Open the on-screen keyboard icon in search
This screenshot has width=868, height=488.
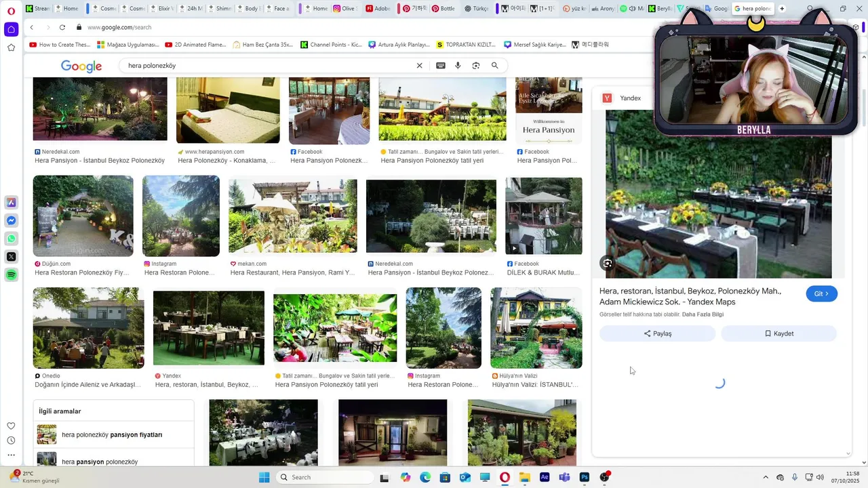441,66
